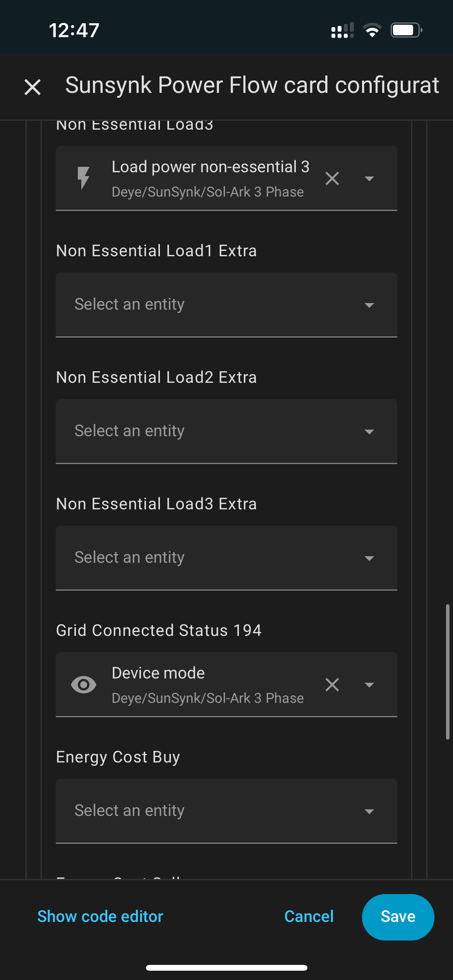
Task: Expand the Non Essential Load3 entity dropdown arrow
Action: (x=369, y=178)
